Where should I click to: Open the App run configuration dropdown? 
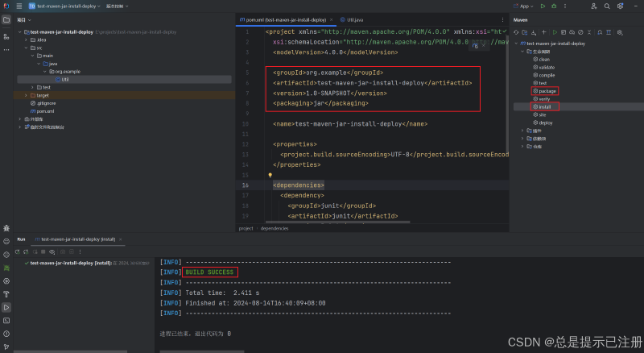(x=524, y=6)
